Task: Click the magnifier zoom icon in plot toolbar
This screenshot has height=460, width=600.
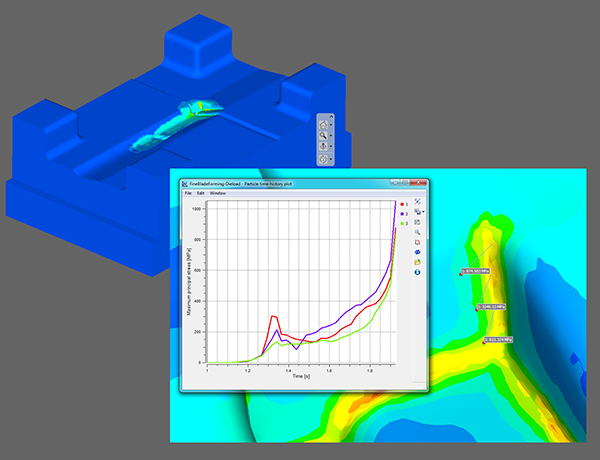Action: pos(417,232)
